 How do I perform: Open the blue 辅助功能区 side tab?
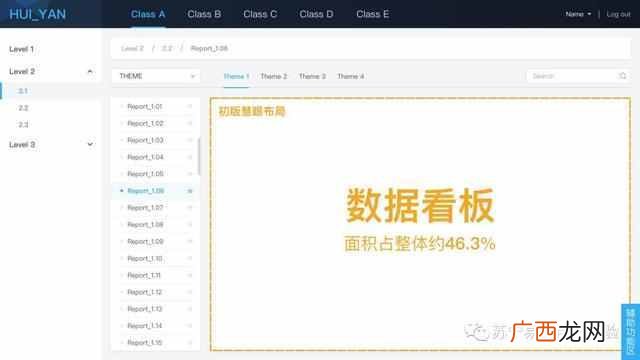(x=630, y=331)
